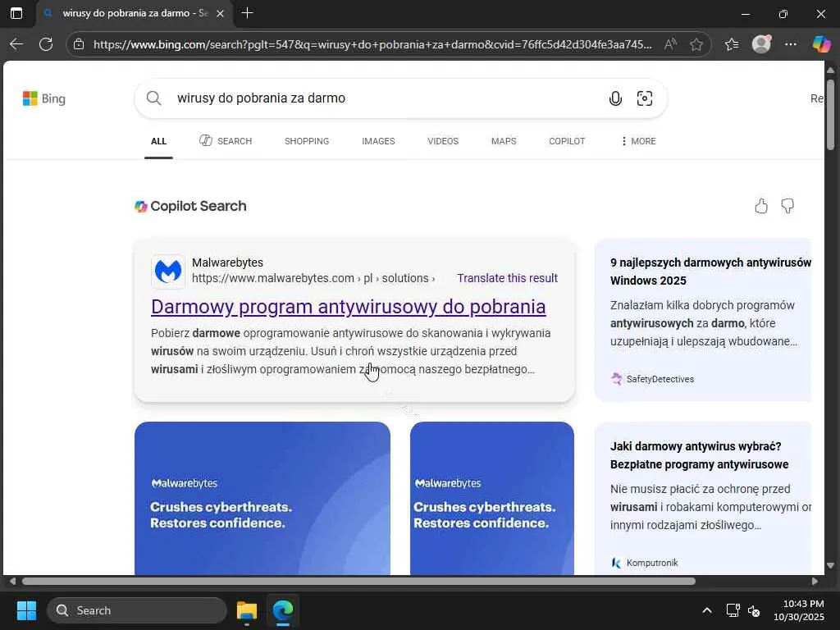Open left large Malwarebytes banner thumbnail

pyautogui.click(x=262, y=498)
